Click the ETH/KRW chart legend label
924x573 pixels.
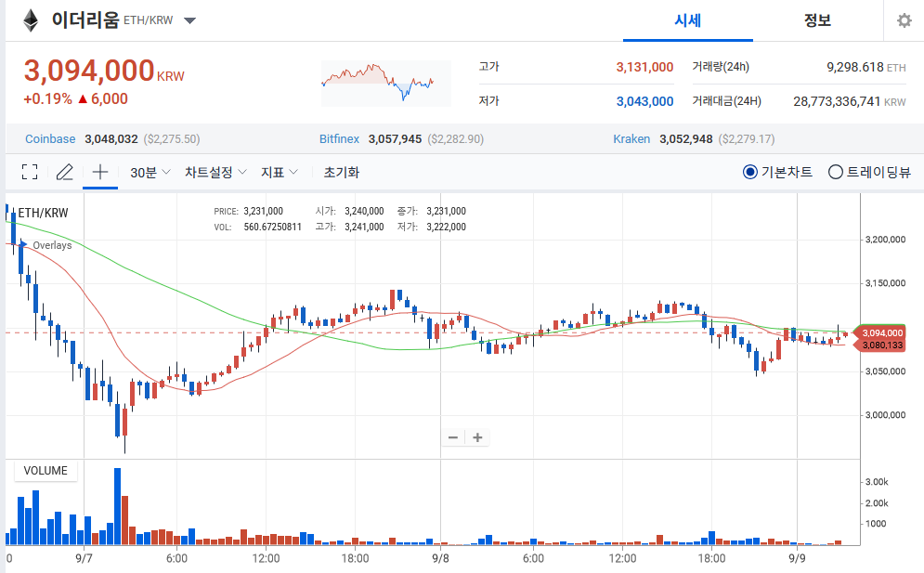[43, 213]
